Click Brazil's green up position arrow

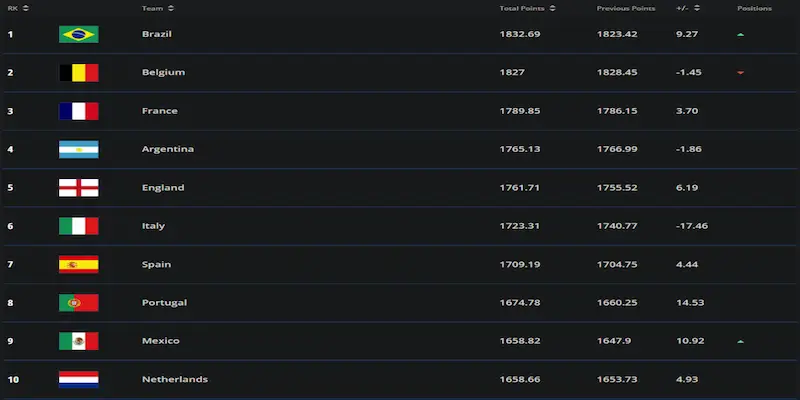click(x=740, y=34)
